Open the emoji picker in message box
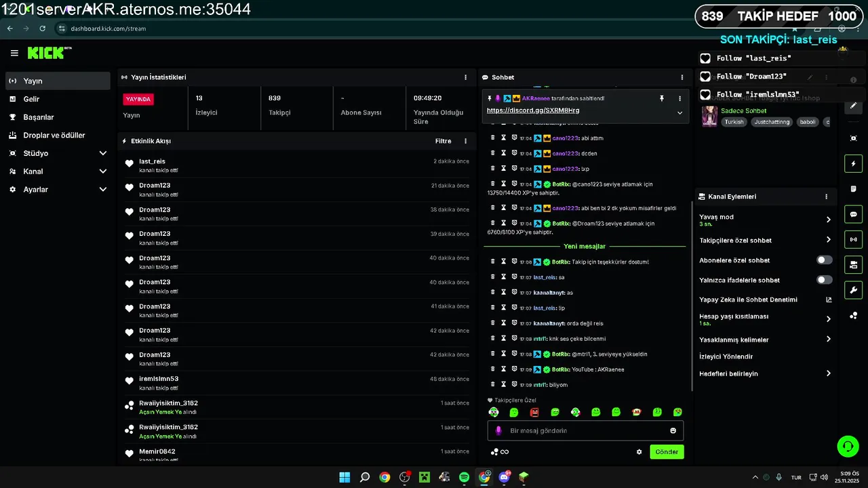The width and height of the screenshot is (868, 488). click(673, 430)
